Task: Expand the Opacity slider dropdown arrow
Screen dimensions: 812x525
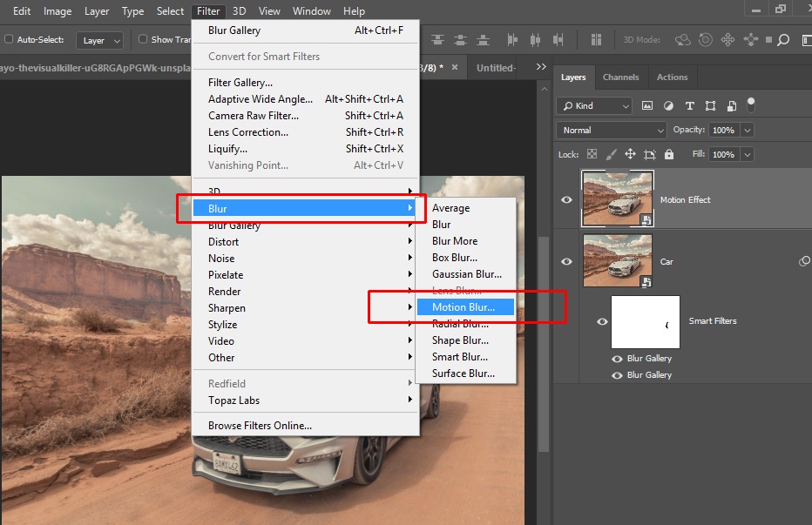Action: coord(748,130)
